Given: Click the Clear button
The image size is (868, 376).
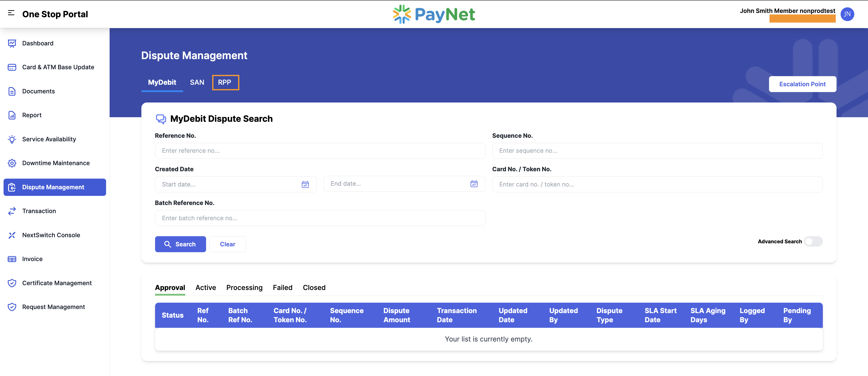Looking at the screenshot, I should tap(227, 244).
